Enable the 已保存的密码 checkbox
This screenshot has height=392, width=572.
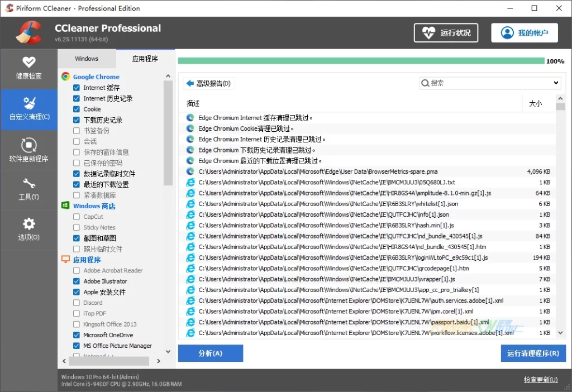pyautogui.click(x=77, y=163)
